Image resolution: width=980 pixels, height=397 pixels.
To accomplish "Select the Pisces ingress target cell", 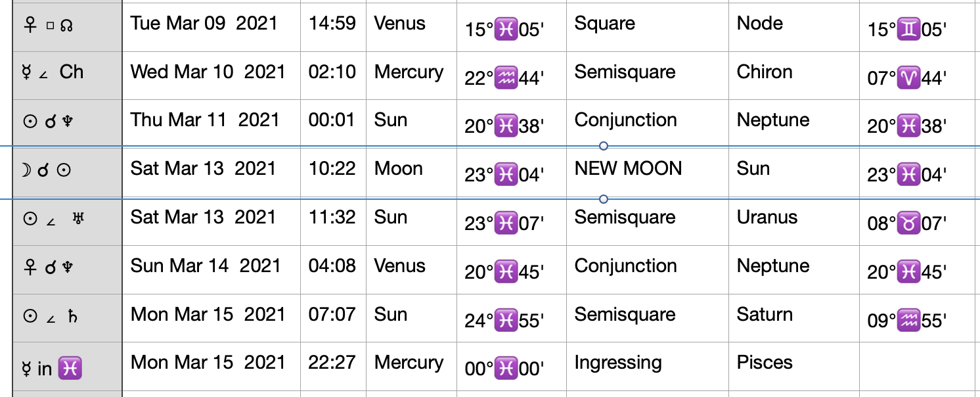I will tap(794, 366).
